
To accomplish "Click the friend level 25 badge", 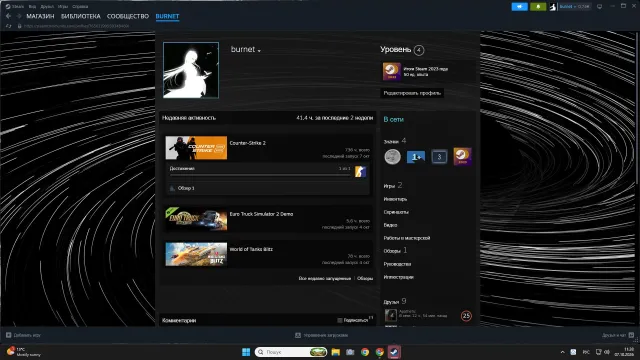I will tap(466, 316).
